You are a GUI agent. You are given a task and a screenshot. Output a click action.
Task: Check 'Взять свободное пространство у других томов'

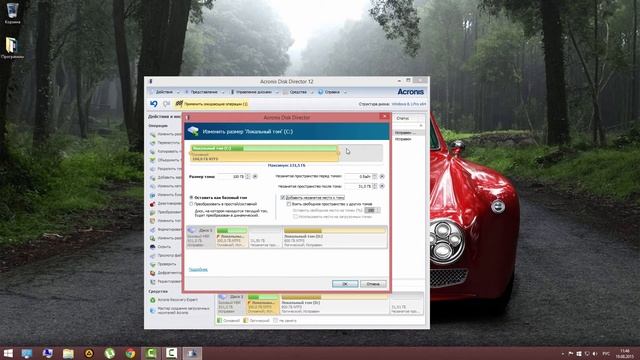tap(289, 204)
